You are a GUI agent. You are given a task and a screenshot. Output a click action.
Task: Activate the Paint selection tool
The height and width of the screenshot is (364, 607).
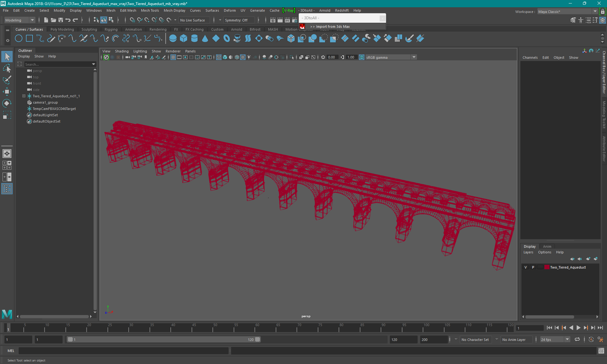click(x=7, y=80)
